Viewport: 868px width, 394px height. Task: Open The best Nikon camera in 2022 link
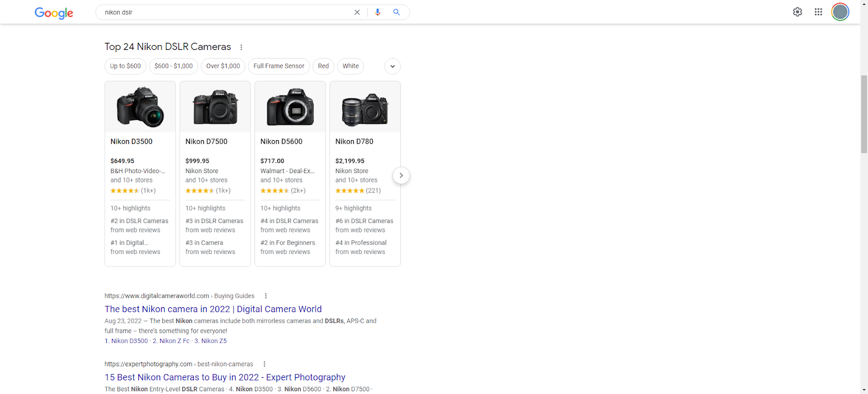(213, 309)
